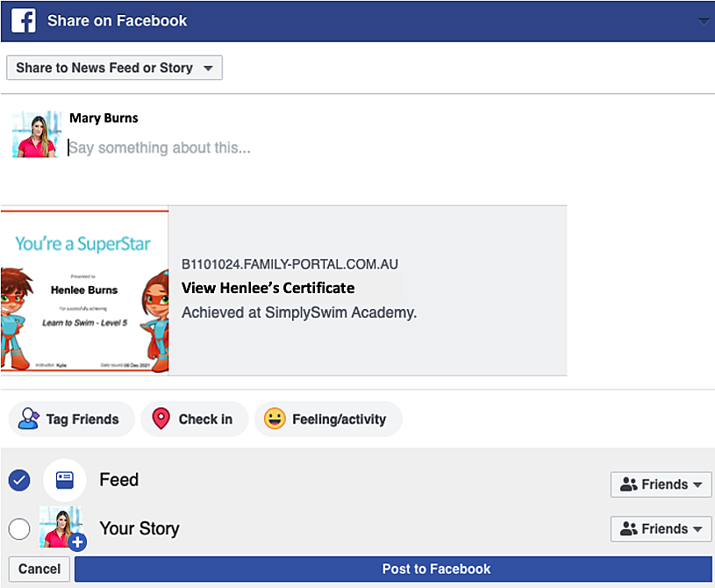The height and width of the screenshot is (588, 715).
Task: Open the Share to News Feed or Story dropdown
Action: (114, 68)
